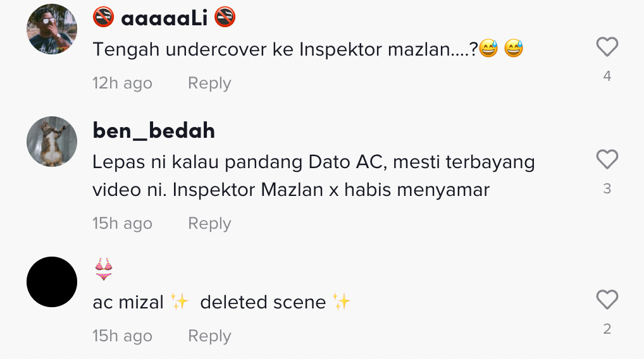Click the sweat-smile emoji in aaaaaLi's comment

[488, 49]
